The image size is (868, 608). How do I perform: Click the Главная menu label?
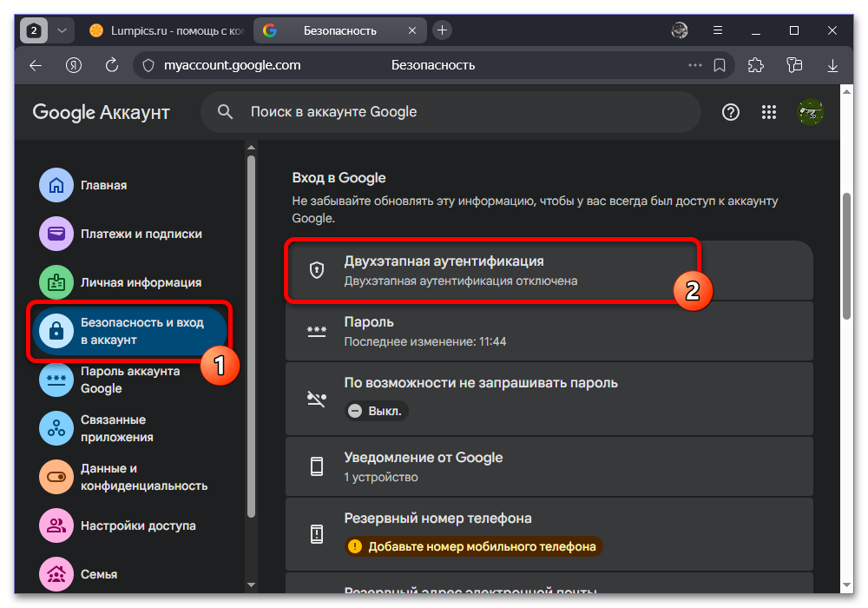pyautogui.click(x=103, y=185)
